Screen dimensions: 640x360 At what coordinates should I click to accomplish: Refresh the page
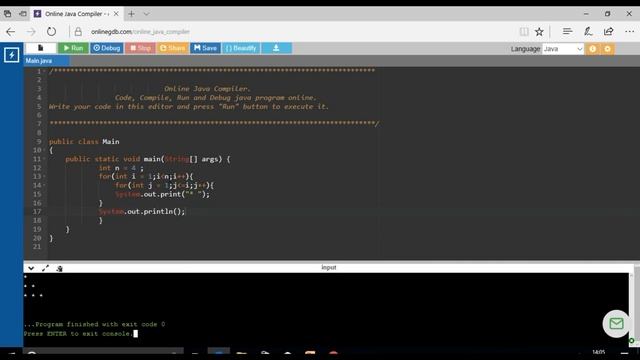51,31
